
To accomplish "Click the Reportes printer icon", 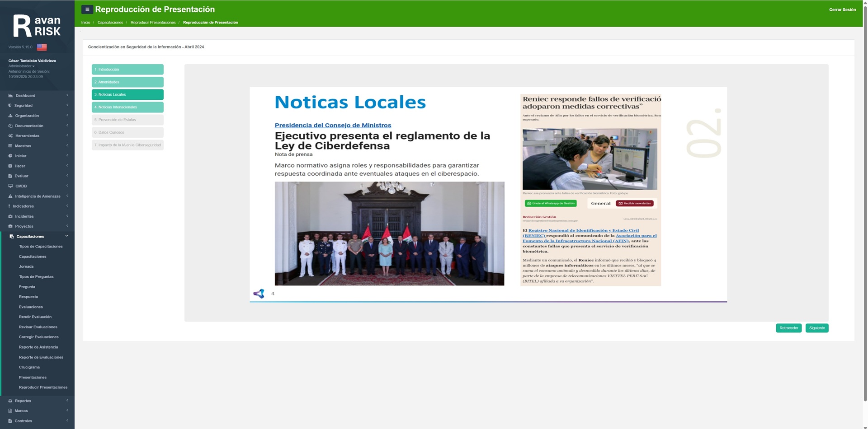I will point(10,401).
